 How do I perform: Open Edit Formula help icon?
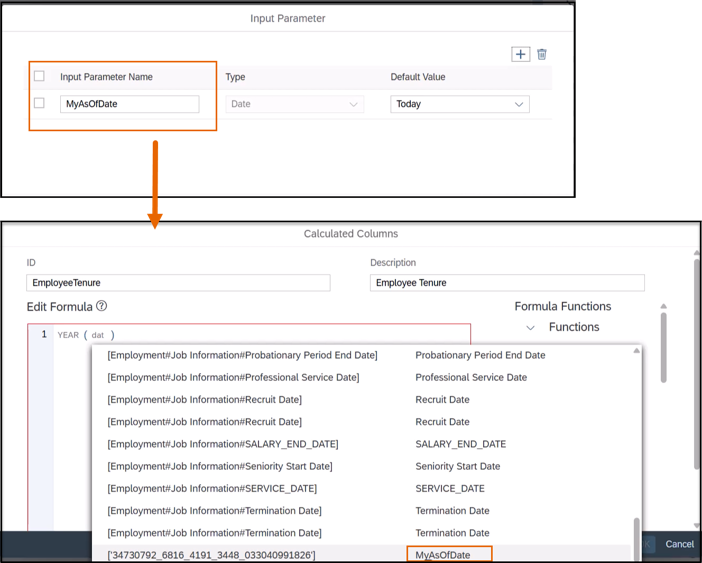[x=102, y=306]
